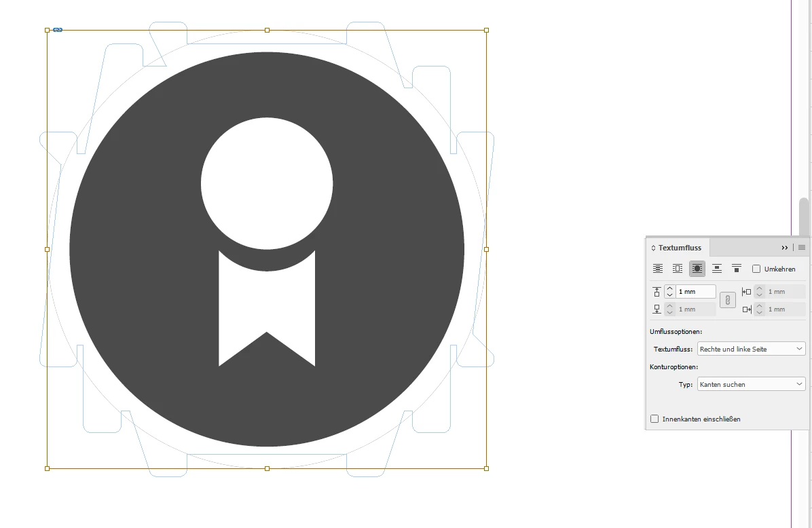Select the no text wrap icon
812x528 pixels.
coord(658,269)
